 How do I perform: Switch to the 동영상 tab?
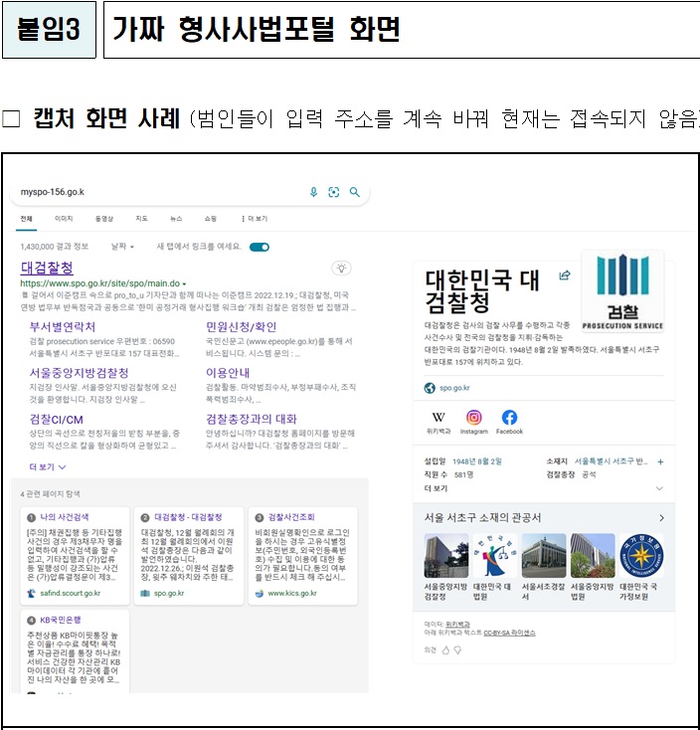point(104,219)
